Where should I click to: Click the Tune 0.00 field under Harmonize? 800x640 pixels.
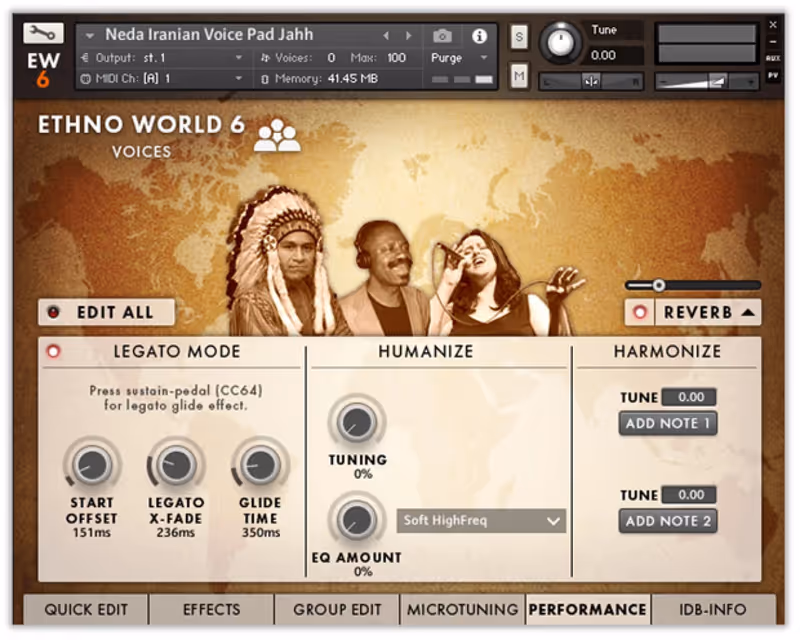(x=688, y=397)
